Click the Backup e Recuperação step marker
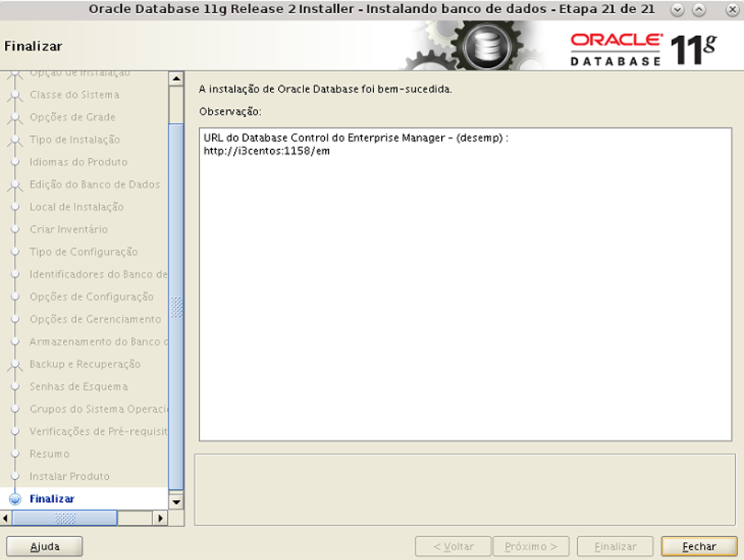This screenshot has width=744, height=560. (x=16, y=365)
